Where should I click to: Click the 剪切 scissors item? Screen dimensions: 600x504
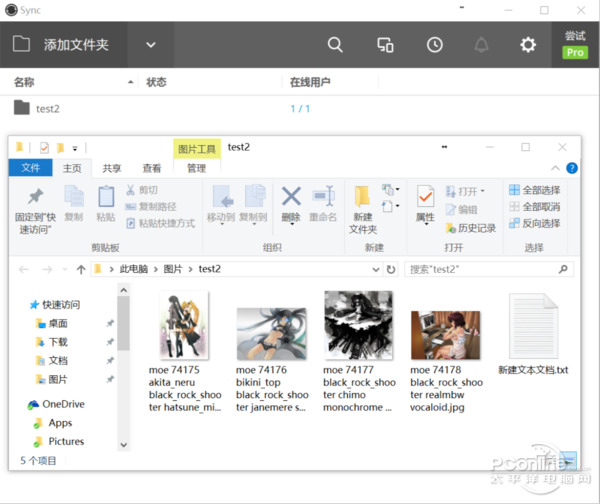coord(142,190)
